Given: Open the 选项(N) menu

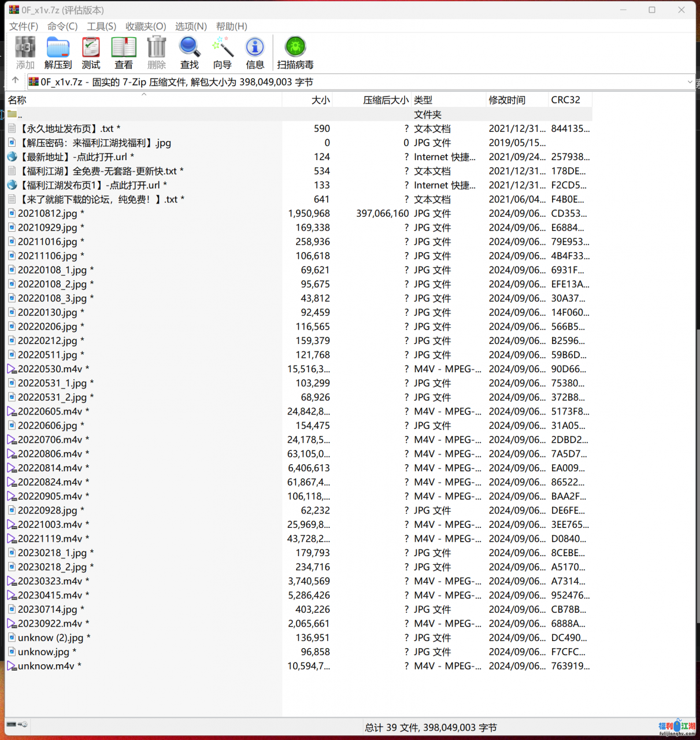Looking at the screenshot, I should 191,26.
